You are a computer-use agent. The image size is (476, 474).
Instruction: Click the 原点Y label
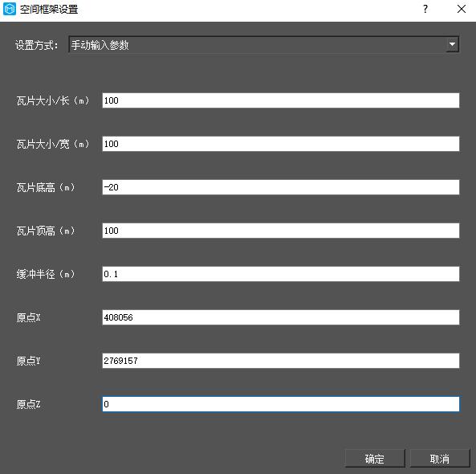tap(29, 361)
